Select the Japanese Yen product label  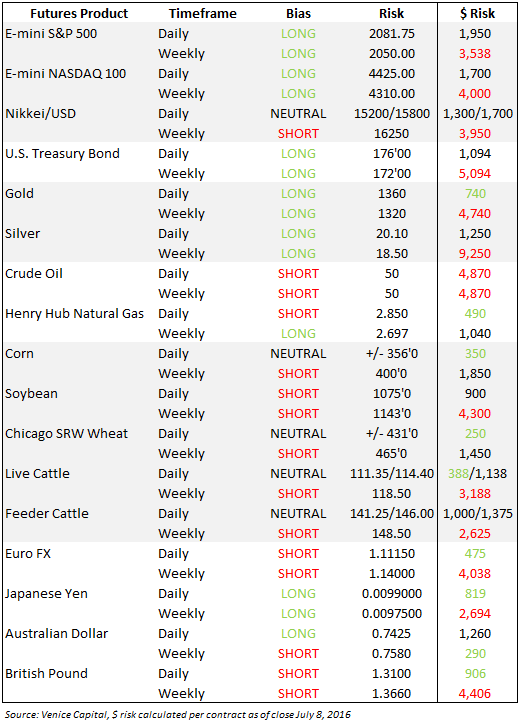coord(46,594)
